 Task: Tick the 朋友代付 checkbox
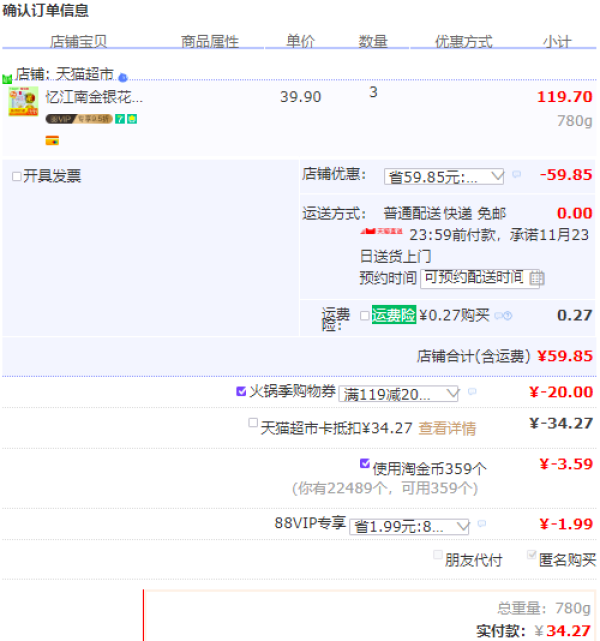tap(438, 555)
